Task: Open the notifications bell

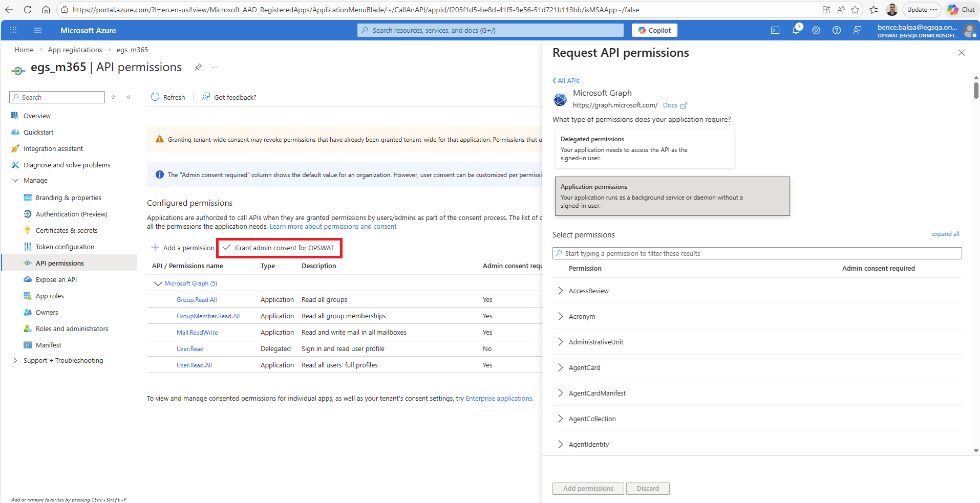Action: (x=796, y=30)
